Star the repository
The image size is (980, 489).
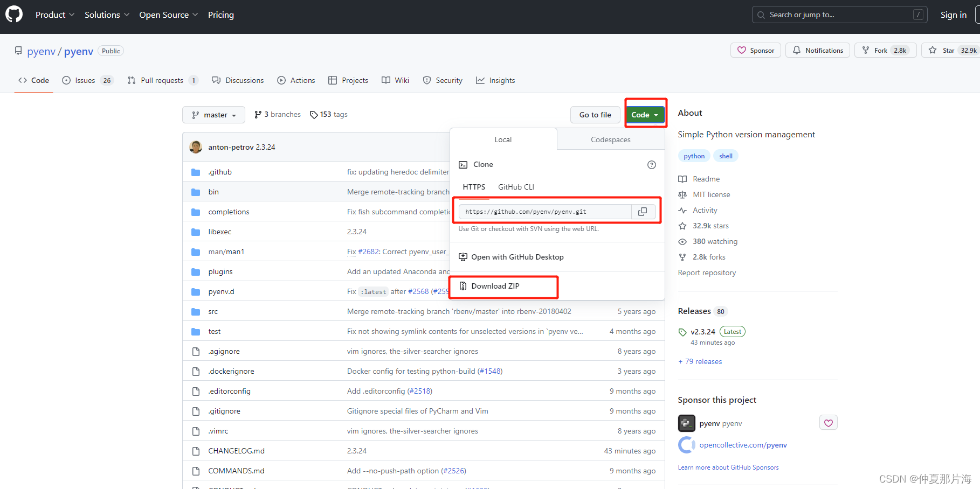pyautogui.click(x=950, y=50)
